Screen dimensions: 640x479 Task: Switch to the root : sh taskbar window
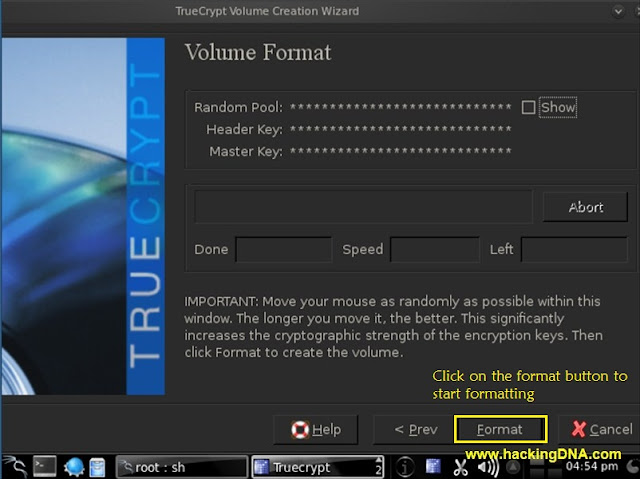182,467
